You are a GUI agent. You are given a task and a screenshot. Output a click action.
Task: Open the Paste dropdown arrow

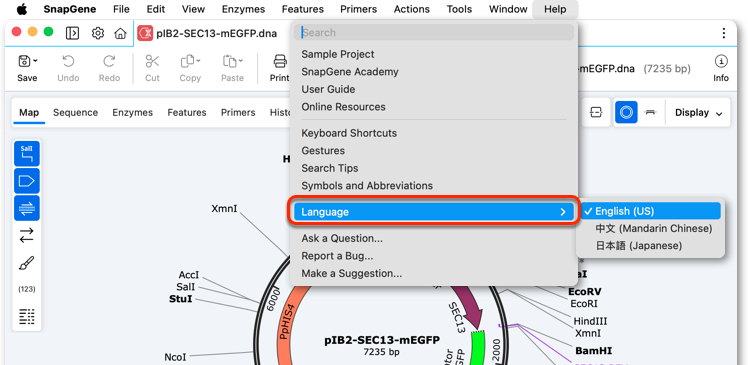(241, 61)
